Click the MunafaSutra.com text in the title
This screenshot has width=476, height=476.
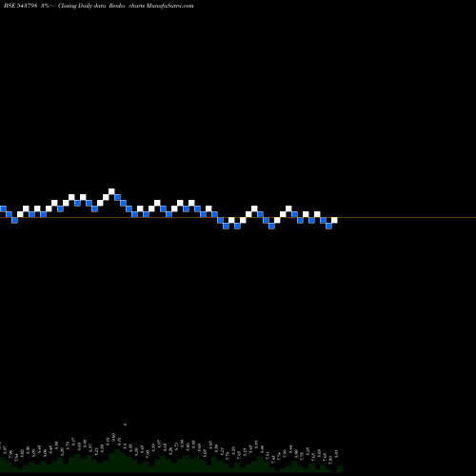pos(169,6)
